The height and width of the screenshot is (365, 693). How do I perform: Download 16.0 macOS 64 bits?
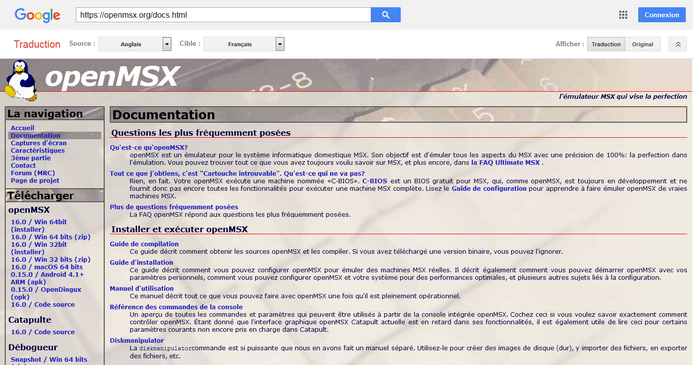point(46,267)
